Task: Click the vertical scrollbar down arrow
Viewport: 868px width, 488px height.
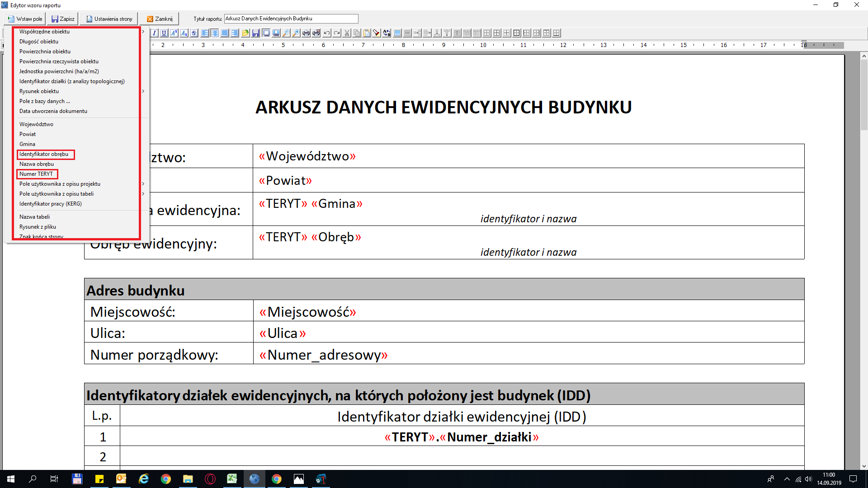Action: tap(864, 466)
